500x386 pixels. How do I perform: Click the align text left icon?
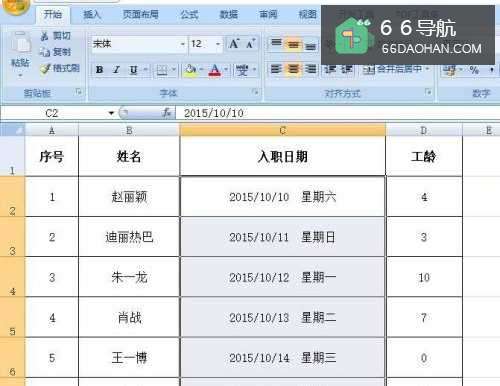pyautogui.click(x=276, y=69)
